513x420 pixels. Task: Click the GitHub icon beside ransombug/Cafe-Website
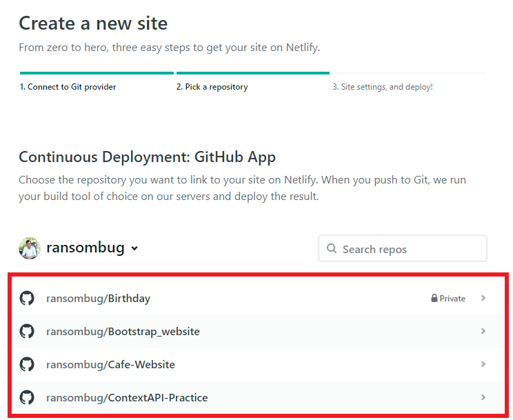27,364
